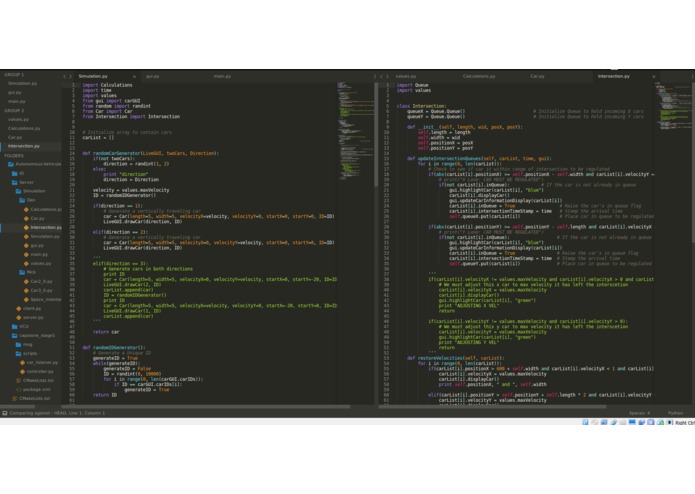This screenshot has width=695, height=494.
Task: Select the Intersection.py tab in right pane
Action: coord(613,76)
